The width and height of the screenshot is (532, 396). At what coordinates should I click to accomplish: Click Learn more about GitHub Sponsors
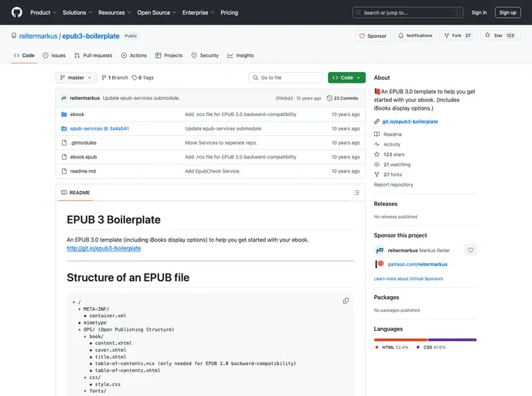(408, 279)
